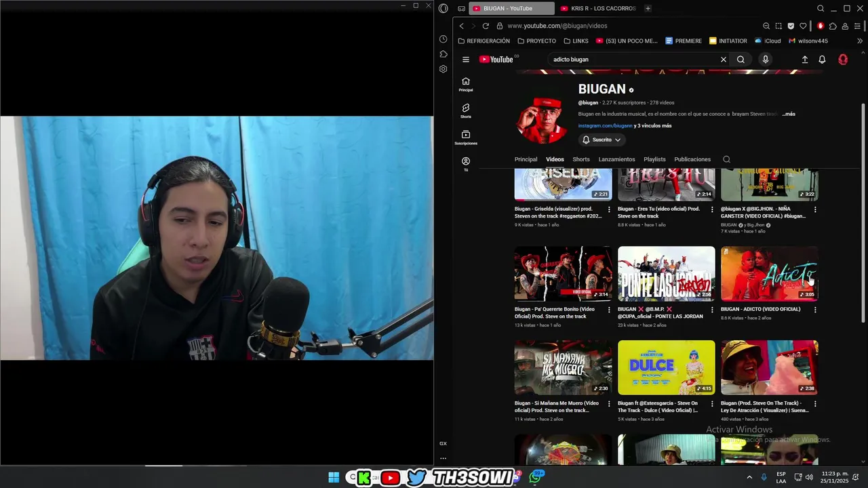Play the PONTE LAS JORDAN thumbnail
Image resolution: width=868 pixels, height=488 pixels.
(x=666, y=273)
